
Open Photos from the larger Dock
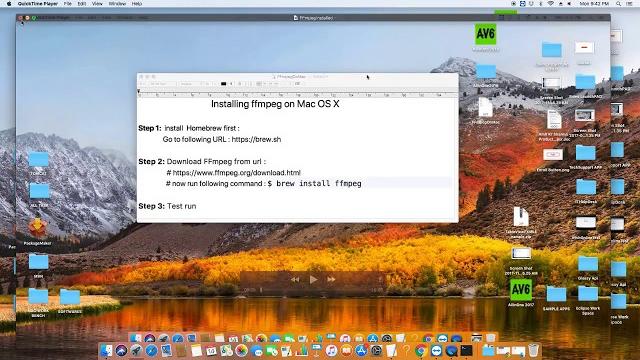point(241,350)
